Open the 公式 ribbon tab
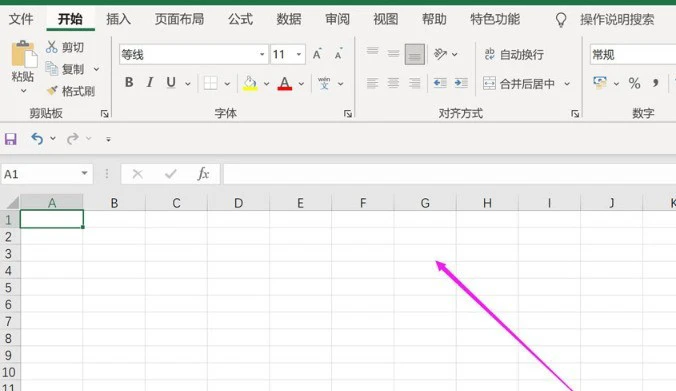 point(240,19)
